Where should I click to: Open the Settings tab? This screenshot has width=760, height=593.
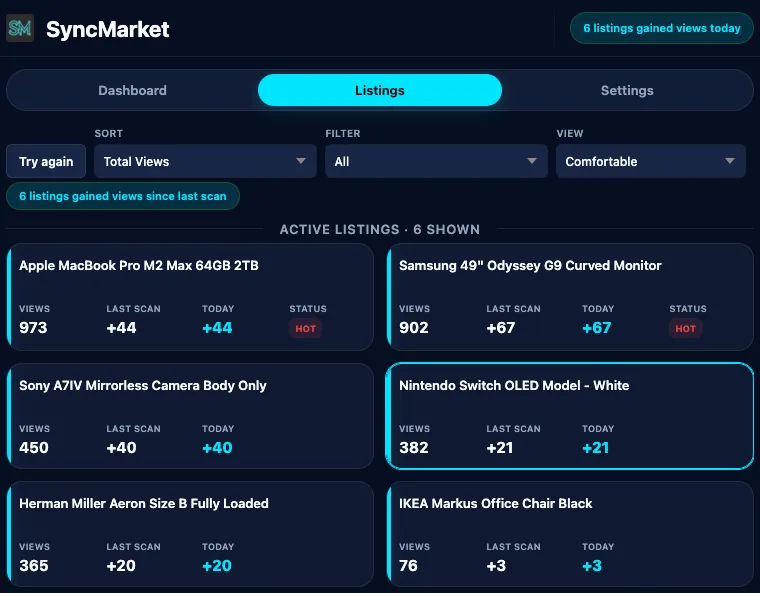pyautogui.click(x=627, y=90)
